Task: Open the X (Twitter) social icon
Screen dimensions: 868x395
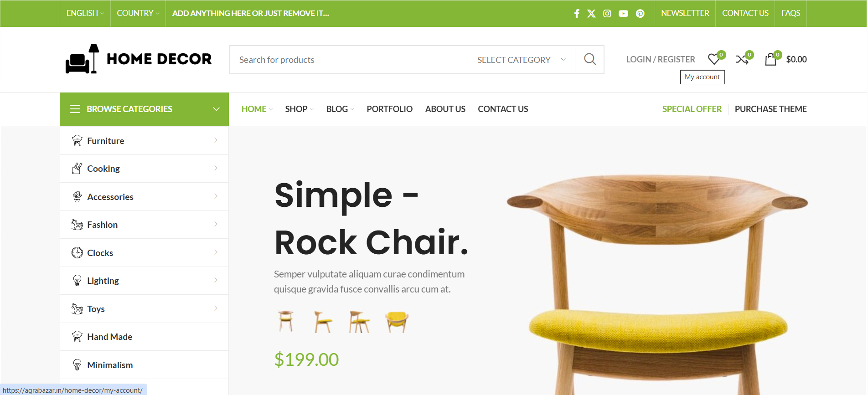Action: (x=591, y=14)
